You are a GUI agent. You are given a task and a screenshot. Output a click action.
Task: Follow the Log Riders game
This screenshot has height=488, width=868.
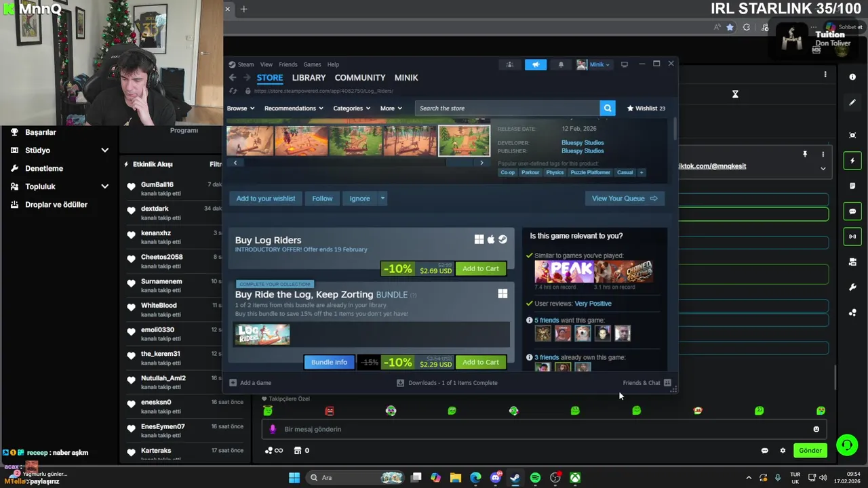point(322,199)
